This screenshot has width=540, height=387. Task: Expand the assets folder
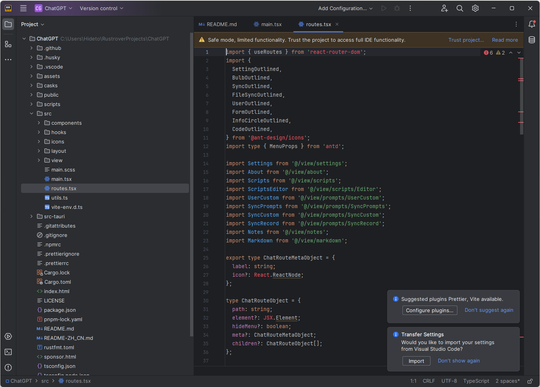click(x=31, y=76)
